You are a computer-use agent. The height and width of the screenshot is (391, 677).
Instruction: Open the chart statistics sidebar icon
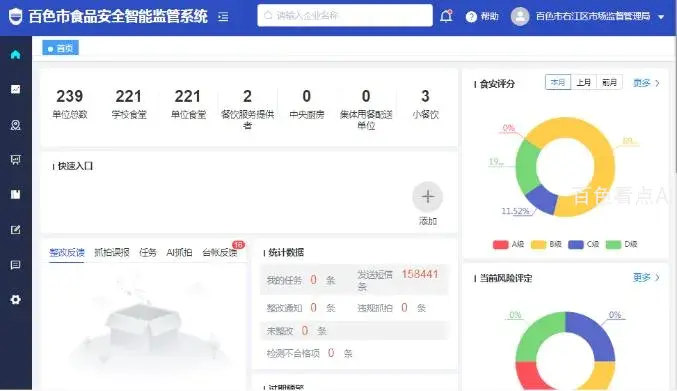(16, 89)
